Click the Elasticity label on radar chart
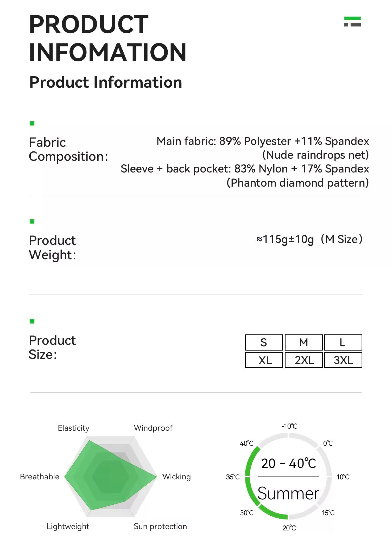The image size is (392, 560). pos(74,428)
